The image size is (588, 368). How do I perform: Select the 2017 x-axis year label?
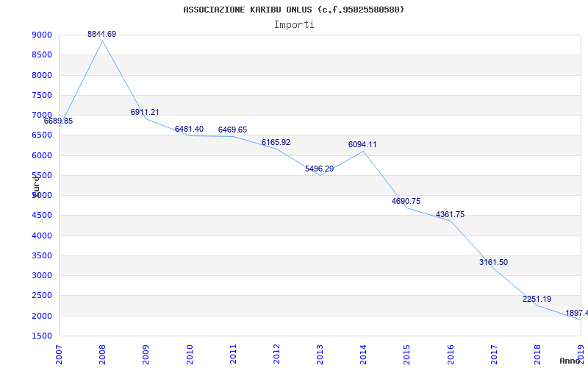(x=494, y=355)
